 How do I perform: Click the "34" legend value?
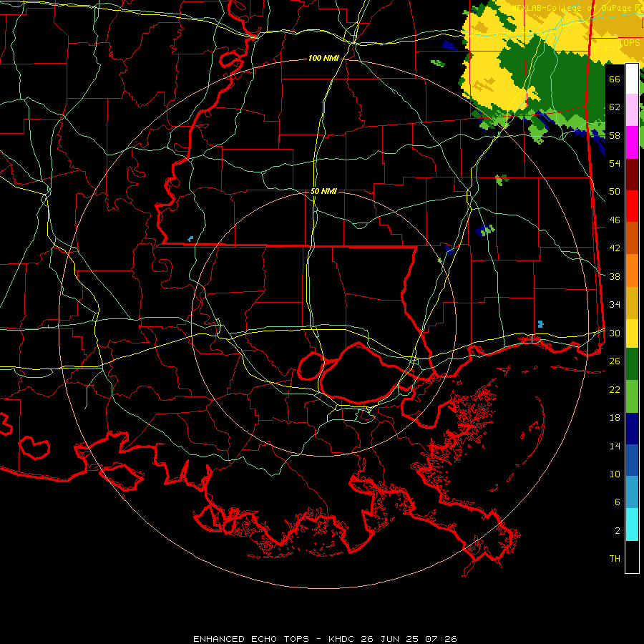[x=615, y=305]
